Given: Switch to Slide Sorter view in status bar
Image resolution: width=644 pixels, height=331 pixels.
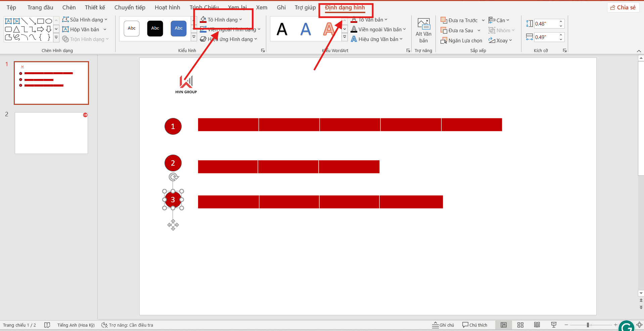Looking at the screenshot, I should [x=520, y=325].
